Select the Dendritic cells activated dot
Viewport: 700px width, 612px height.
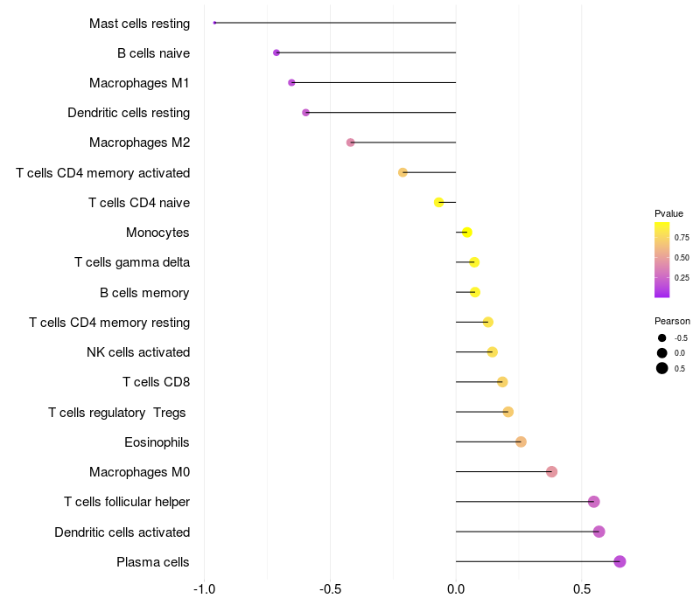click(x=598, y=532)
